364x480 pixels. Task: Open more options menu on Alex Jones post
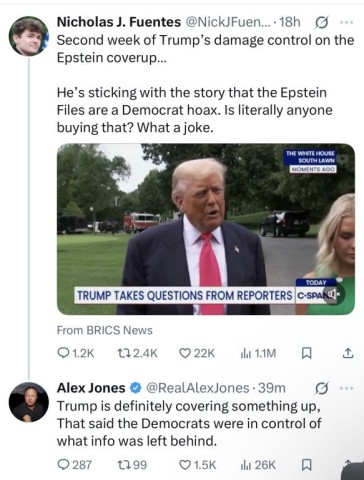(347, 388)
